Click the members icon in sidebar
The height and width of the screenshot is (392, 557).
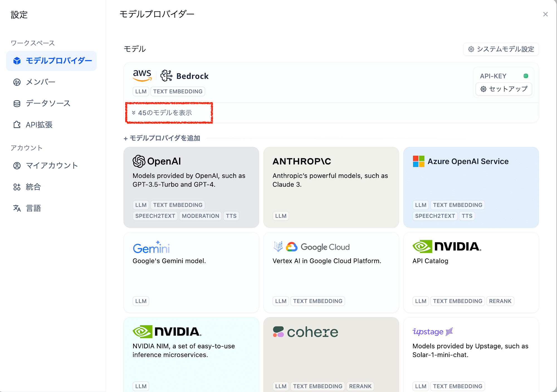tap(17, 82)
